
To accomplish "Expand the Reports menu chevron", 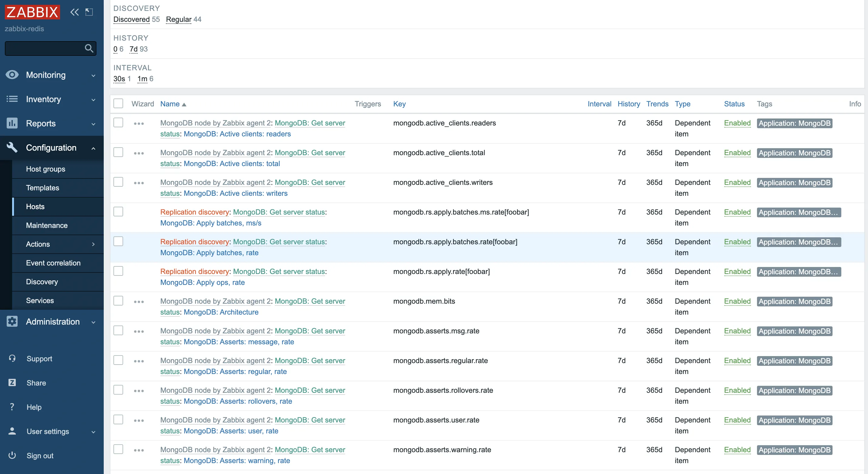I will 93,124.
